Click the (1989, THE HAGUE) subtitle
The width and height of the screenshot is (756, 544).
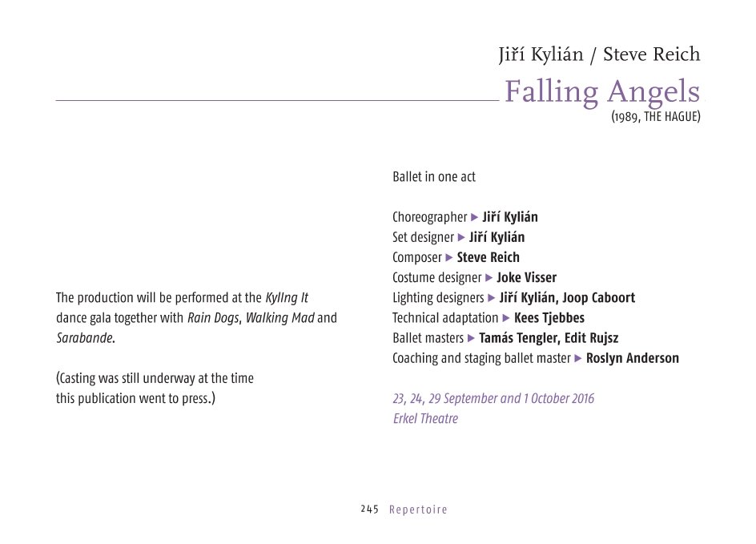(x=655, y=117)
